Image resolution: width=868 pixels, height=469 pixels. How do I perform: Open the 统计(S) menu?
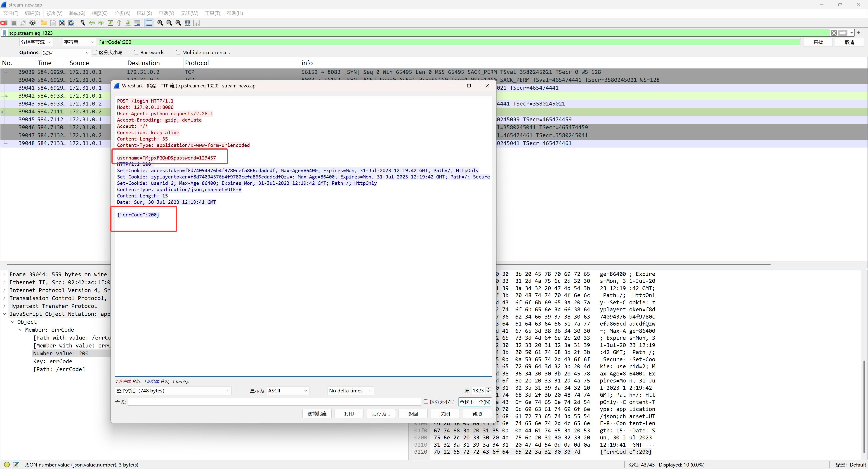click(144, 13)
